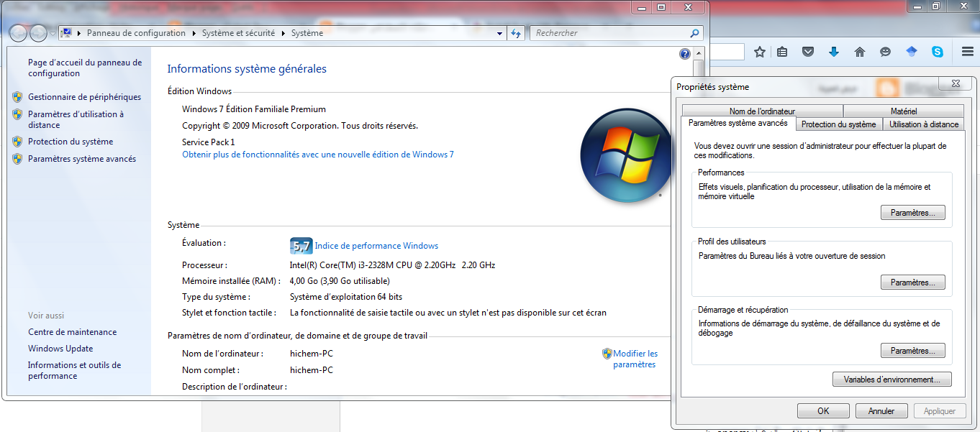Click Modifier les paramètres link
The height and width of the screenshot is (432, 980).
(635, 359)
